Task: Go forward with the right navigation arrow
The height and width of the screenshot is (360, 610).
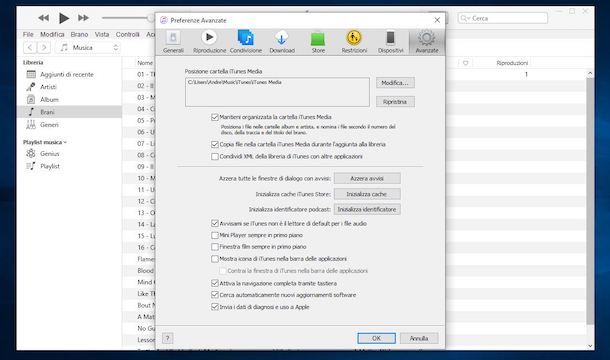Action: coord(44,47)
